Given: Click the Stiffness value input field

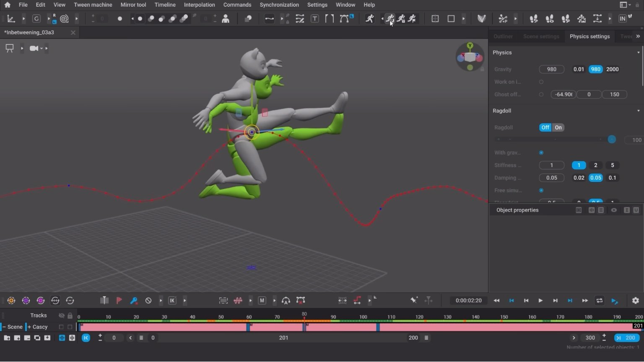Looking at the screenshot, I should [552, 165].
